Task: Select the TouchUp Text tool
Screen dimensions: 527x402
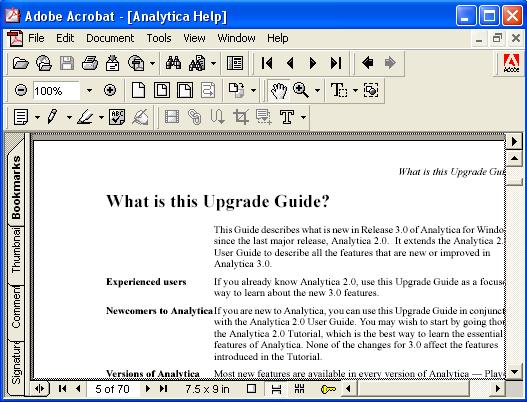Action: (x=287, y=117)
